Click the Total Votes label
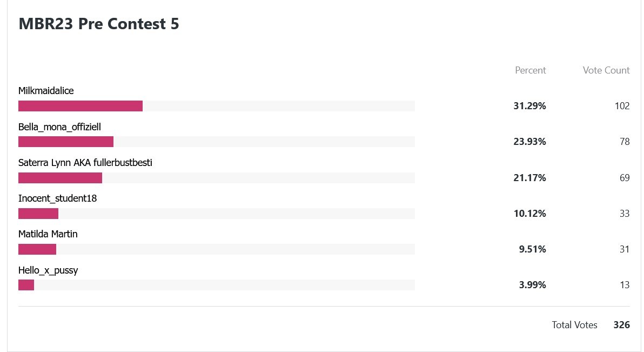Viewport: 644px width, 352px height. point(575,325)
